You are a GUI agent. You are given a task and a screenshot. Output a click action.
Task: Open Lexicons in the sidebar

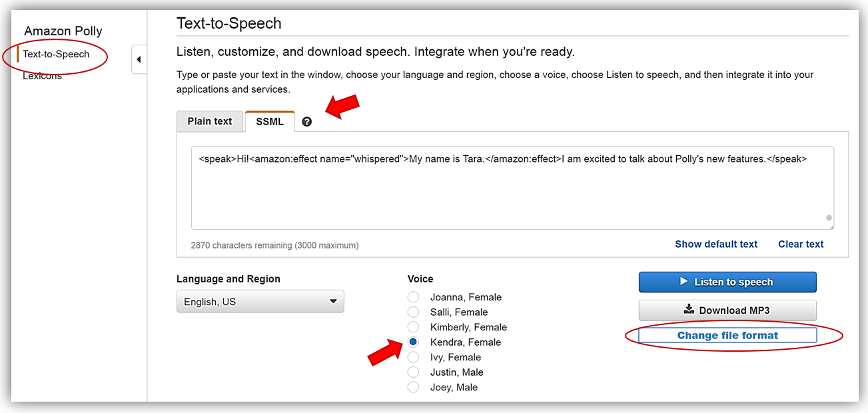[x=42, y=76]
